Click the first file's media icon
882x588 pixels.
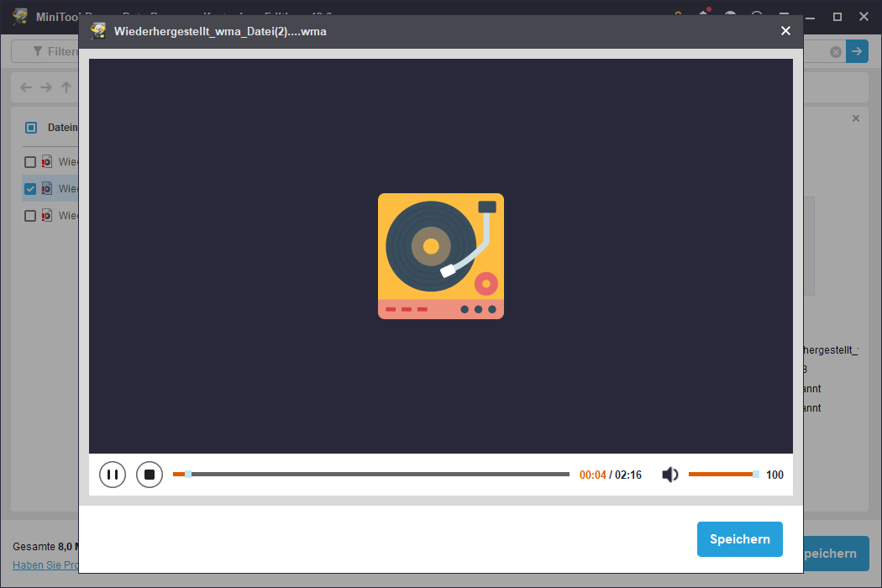tap(47, 162)
